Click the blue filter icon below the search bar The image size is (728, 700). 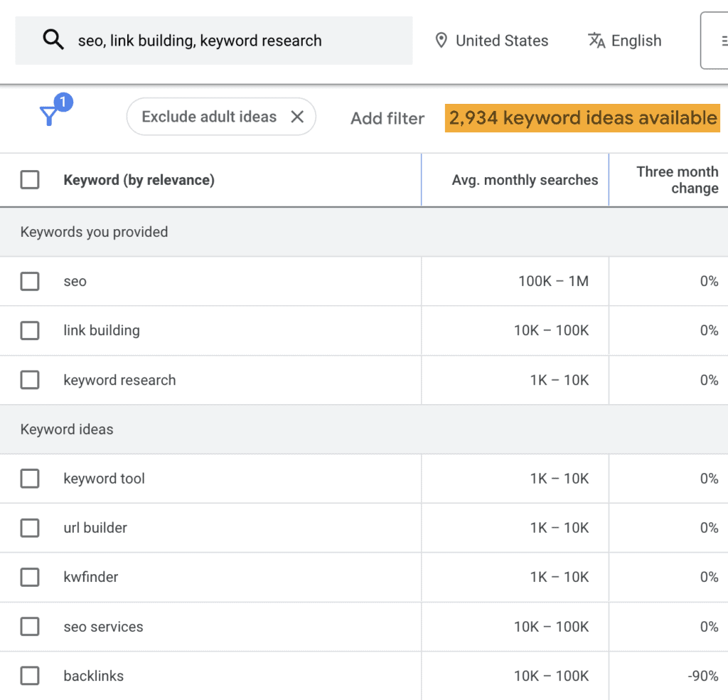coord(48,116)
